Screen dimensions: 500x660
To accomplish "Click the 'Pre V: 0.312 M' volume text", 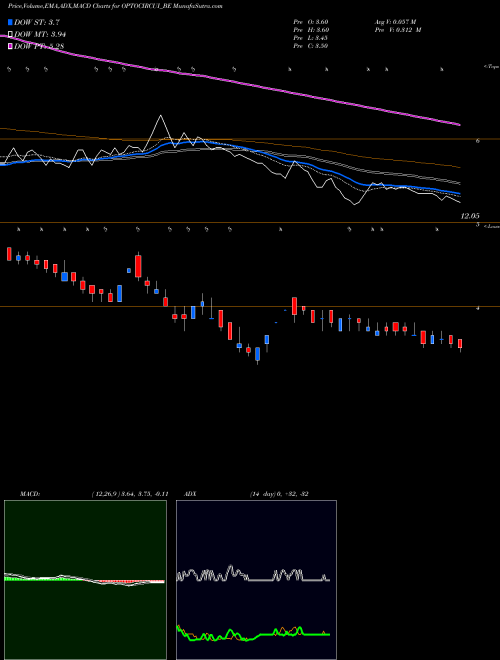I will point(398,30).
